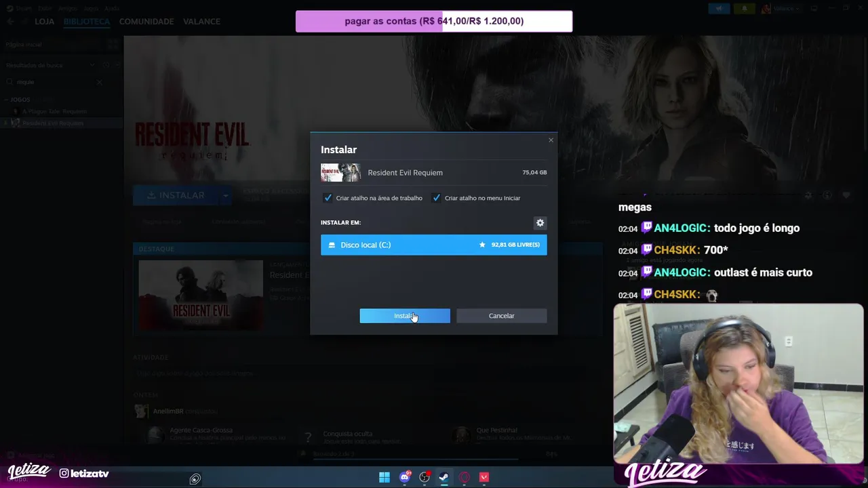Click the Steam notifications bell icon
This screenshot has height=488, width=868.
744,9
